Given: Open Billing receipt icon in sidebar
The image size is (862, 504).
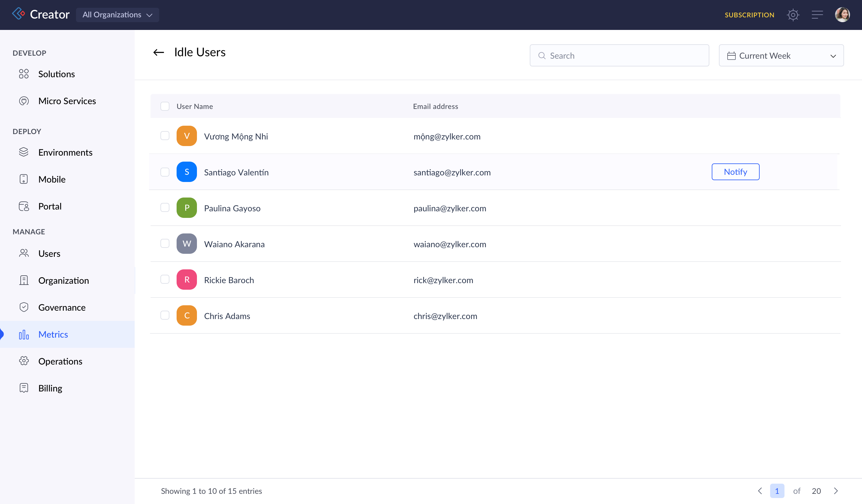Looking at the screenshot, I should pos(24,388).
